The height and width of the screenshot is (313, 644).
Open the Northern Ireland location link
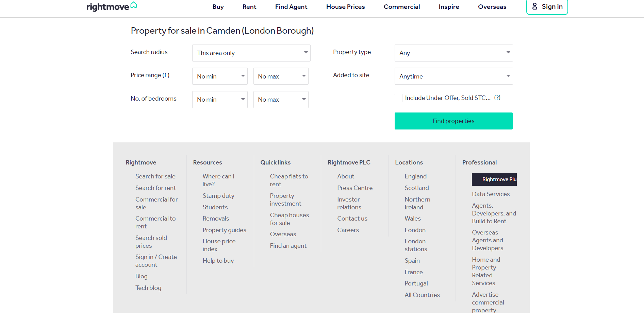417,203
